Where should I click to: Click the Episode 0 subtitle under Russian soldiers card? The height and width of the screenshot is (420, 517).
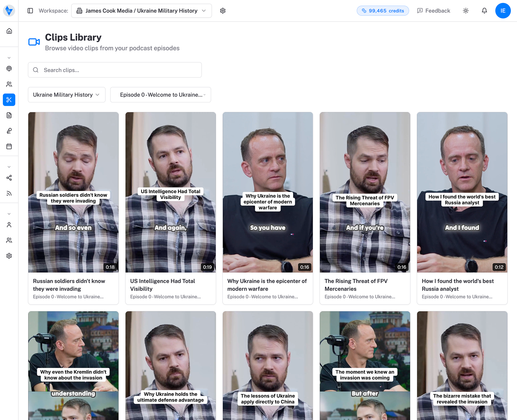[x=68, y=297]
